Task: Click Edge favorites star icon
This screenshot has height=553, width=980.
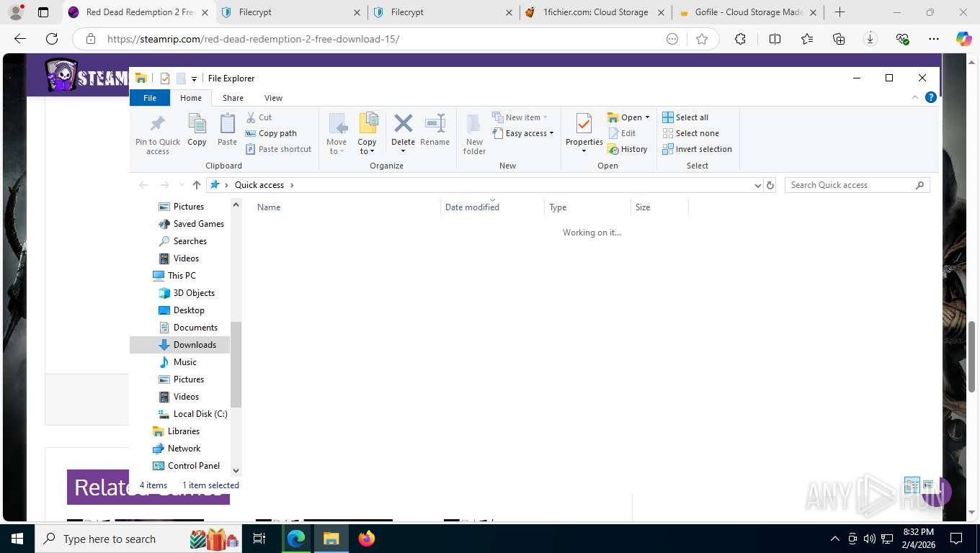Action: (x=702, y=39)
